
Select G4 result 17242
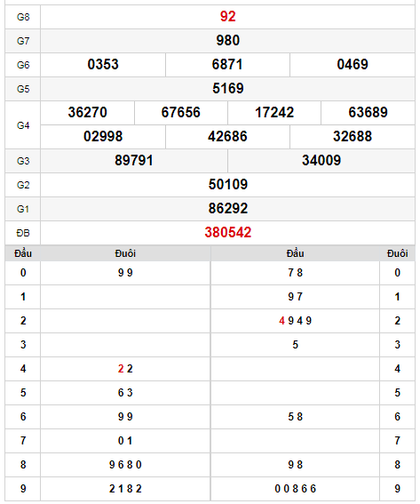click(x=274, y=113)
